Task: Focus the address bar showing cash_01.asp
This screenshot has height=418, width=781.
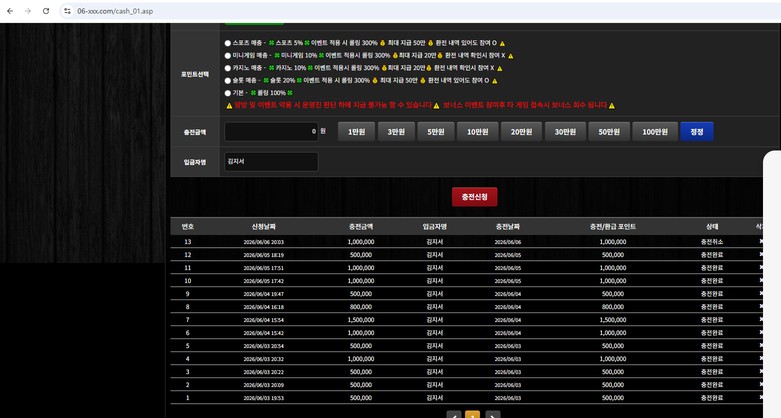Action: tap(115, 11)
